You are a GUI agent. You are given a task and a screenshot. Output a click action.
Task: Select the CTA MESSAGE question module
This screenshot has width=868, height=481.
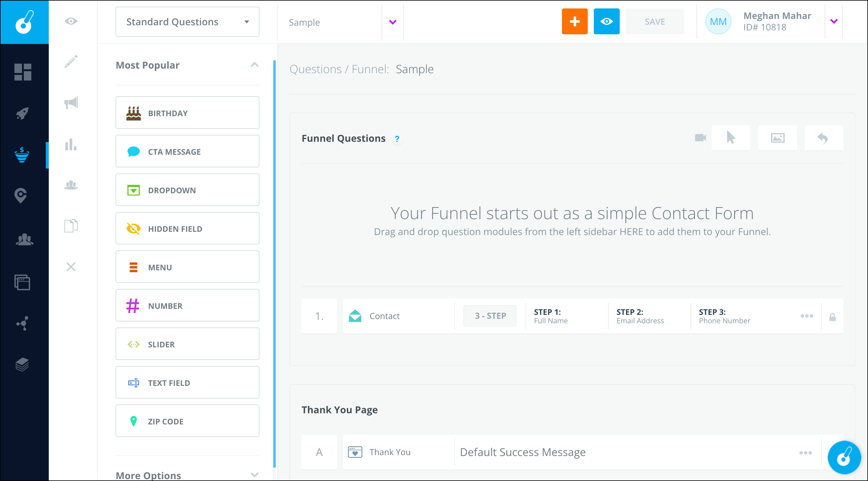click(187, 151)
